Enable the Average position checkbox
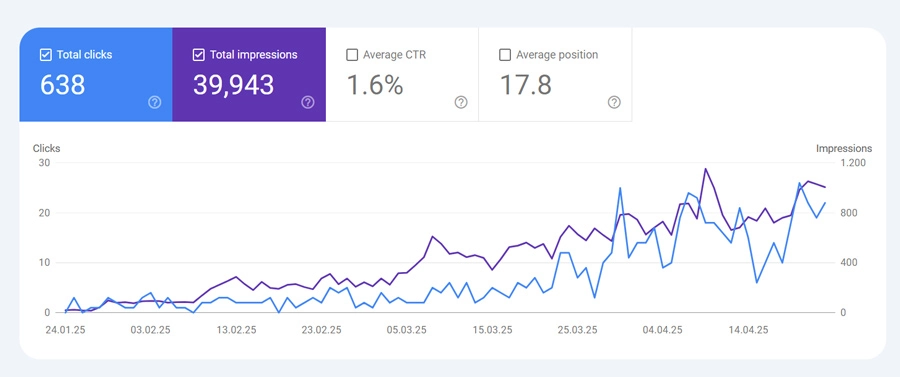Image resolution: width=900 pixels, height=377 pixels. pos(505,55)
